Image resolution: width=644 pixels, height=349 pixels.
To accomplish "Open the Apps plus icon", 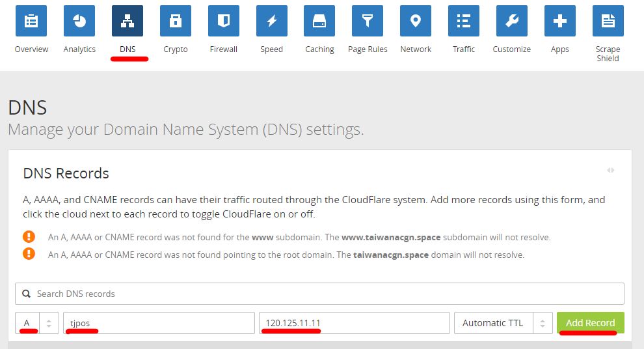I will [559, 21].
